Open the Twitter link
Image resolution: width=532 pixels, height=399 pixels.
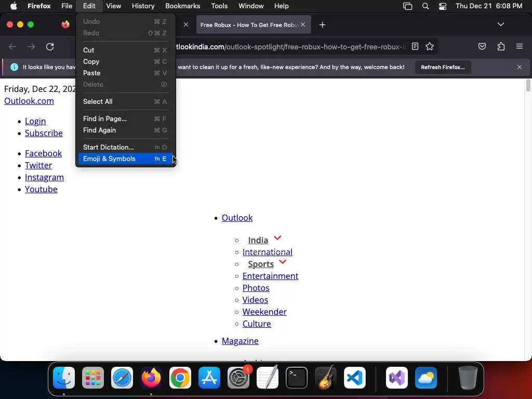38,165
